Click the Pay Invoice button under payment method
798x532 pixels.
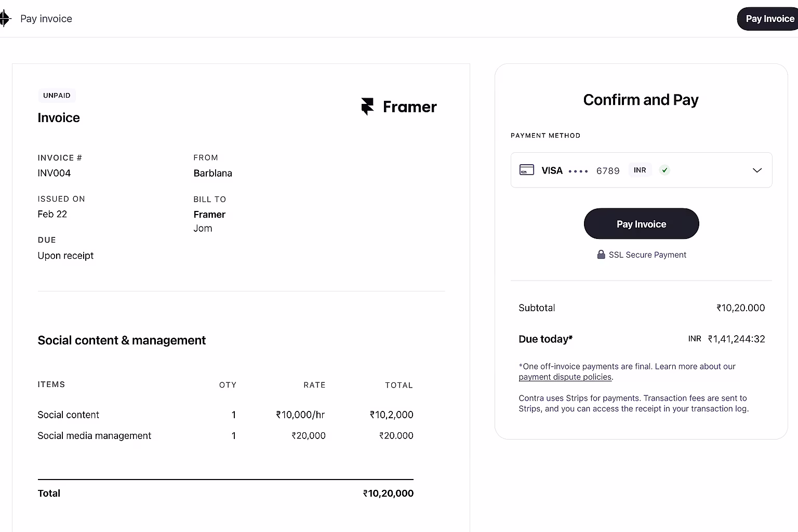tap(641, 224)
